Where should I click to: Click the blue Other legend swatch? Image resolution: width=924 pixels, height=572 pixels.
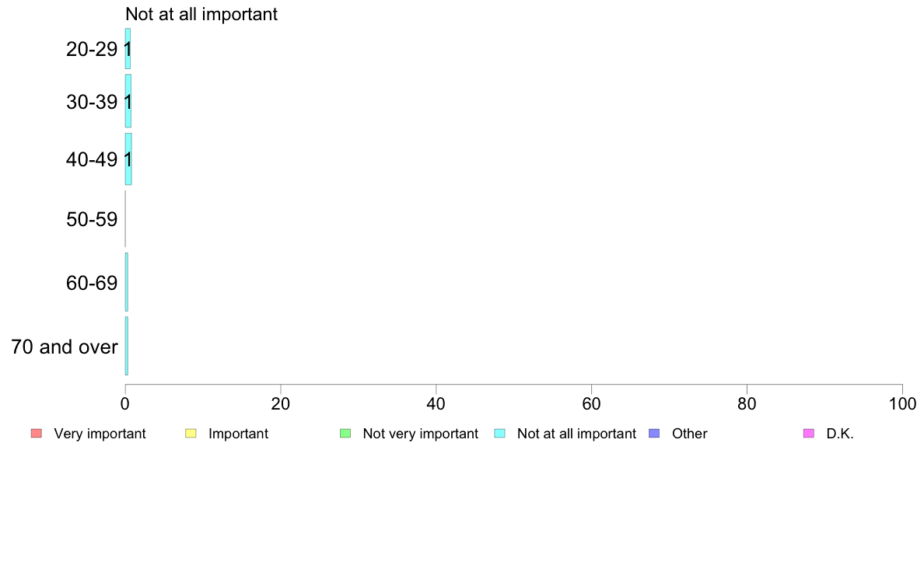[x=654, y=434]
